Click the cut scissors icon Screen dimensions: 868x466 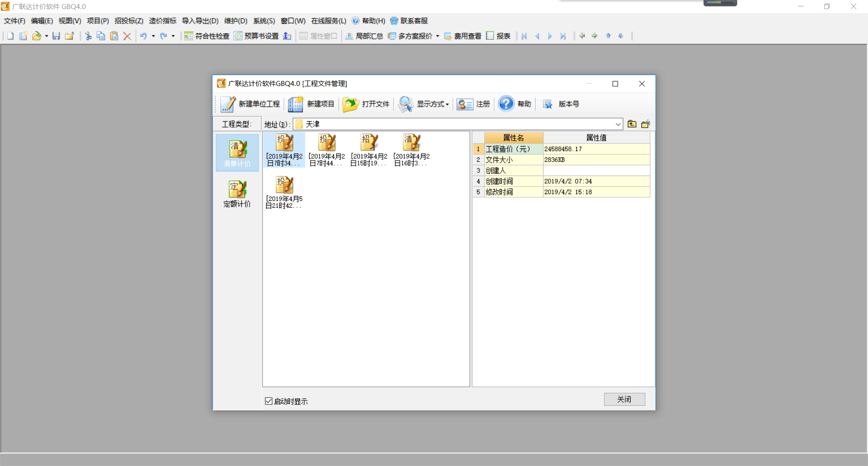pos(89,36)
